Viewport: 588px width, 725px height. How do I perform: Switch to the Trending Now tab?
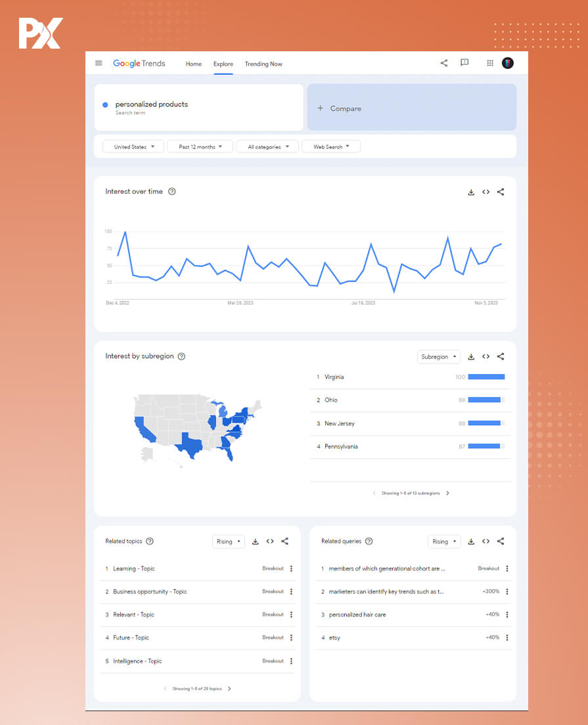point(263,64)
